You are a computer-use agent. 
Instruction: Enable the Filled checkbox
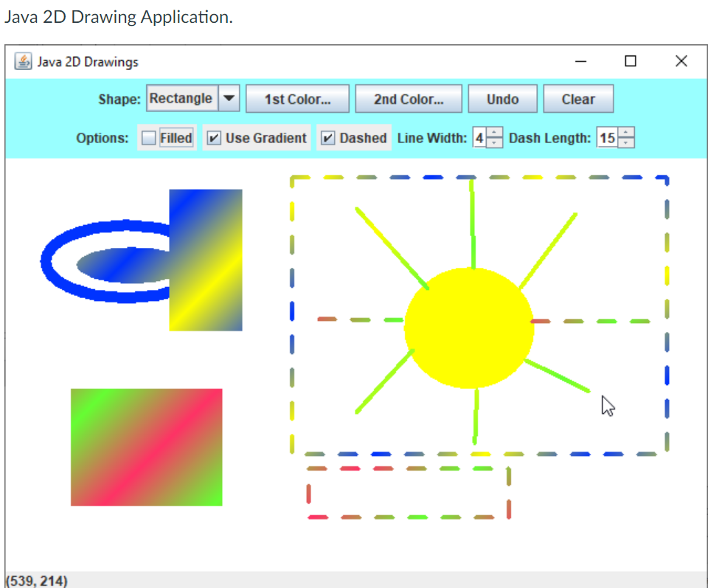(x=147, y=137)
